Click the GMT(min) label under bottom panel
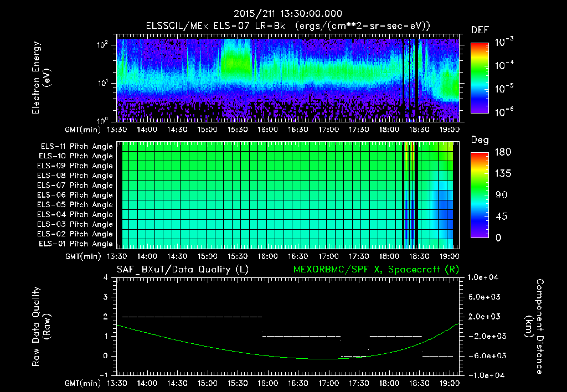 tap(83, 383)
